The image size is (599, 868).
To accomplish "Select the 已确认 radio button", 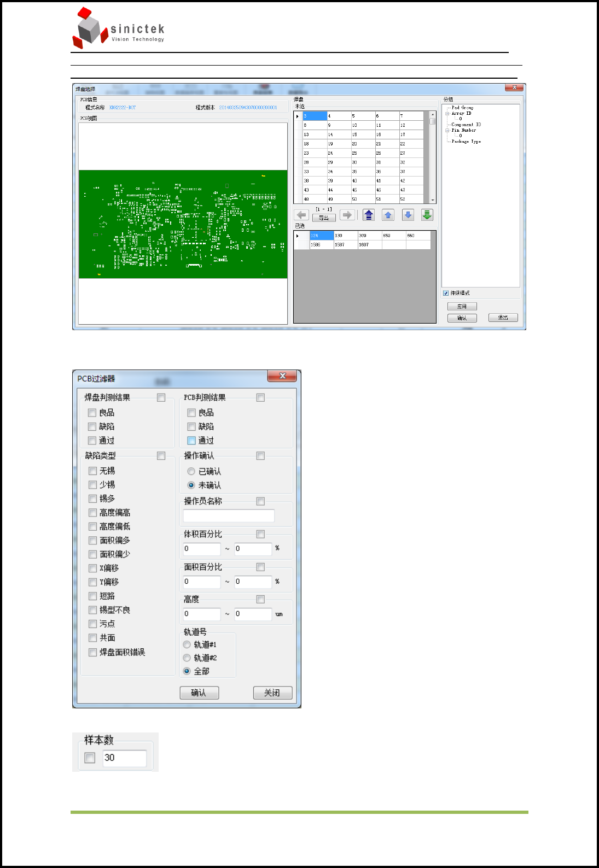I will pos(191,471).
